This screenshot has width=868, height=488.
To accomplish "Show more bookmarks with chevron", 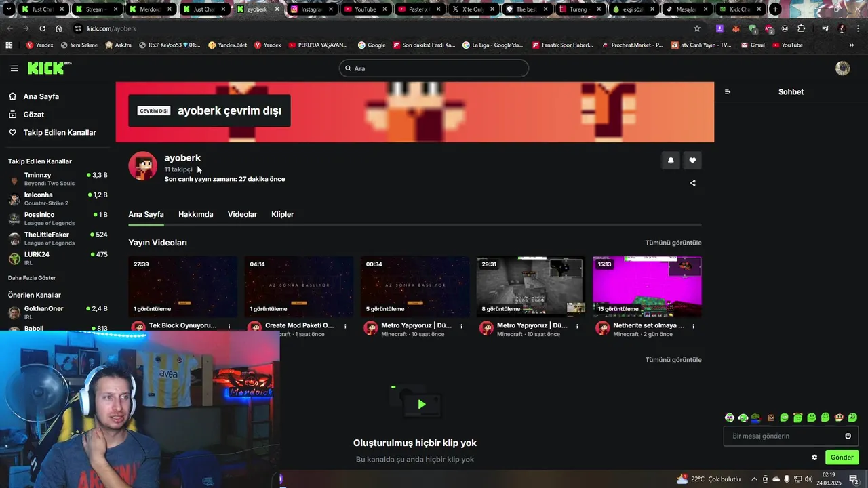I will click(852, 45).
